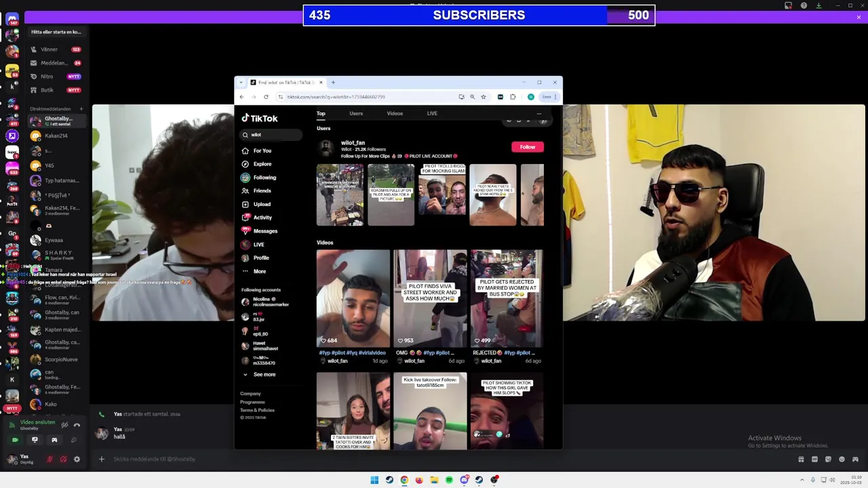Image resolution: width=868 pixels, height=488 pixels.
Task: Open Meddelanden requests in Discord
Action: point(56,63)
